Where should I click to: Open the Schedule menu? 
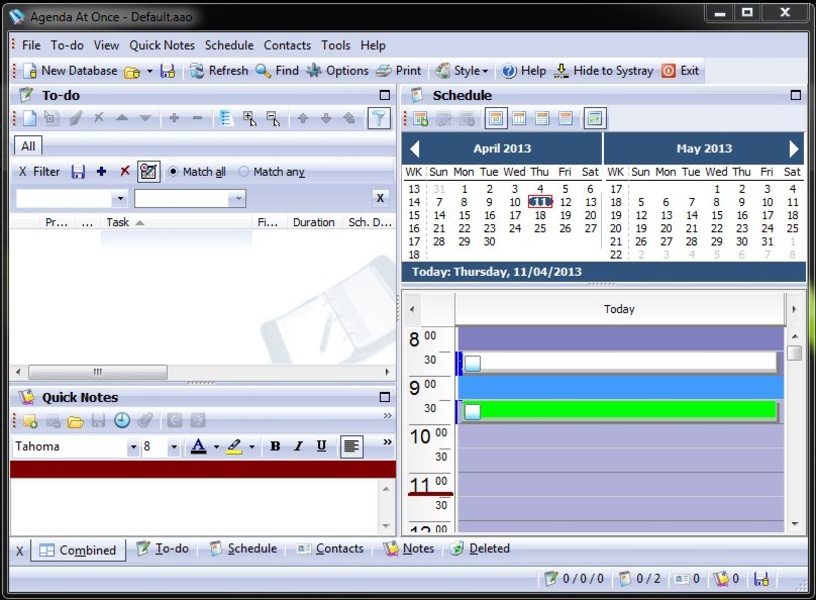[229, 45]
